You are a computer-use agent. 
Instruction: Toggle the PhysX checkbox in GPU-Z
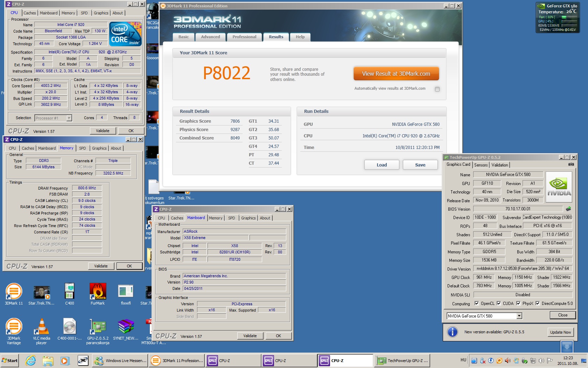click(x=518, y=304)
